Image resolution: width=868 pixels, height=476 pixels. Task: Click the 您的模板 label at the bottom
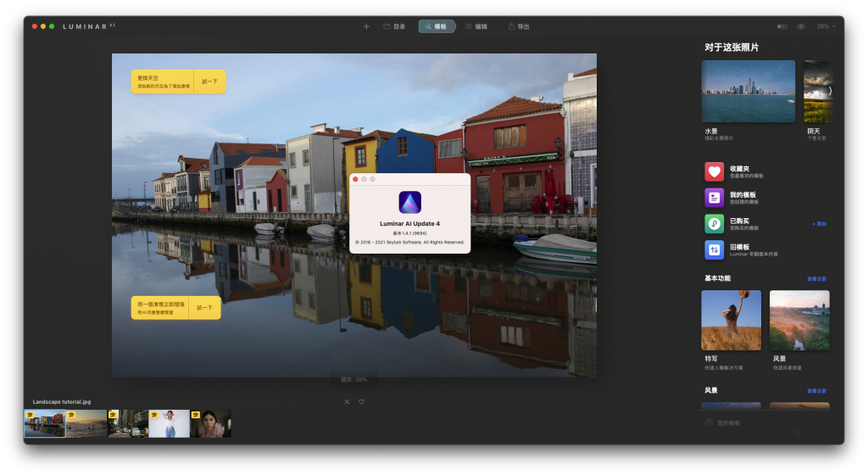click(x=728, y=423)
